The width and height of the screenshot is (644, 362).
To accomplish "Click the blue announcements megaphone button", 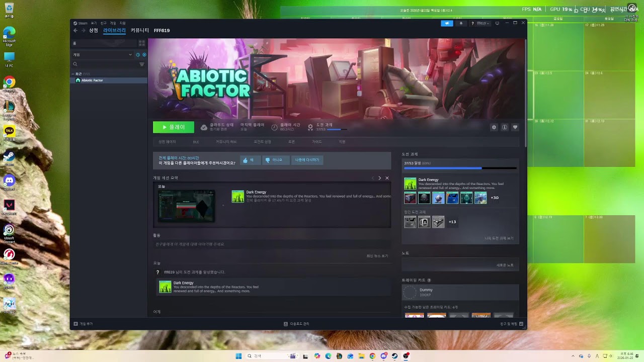I will [x=447, y=23].
